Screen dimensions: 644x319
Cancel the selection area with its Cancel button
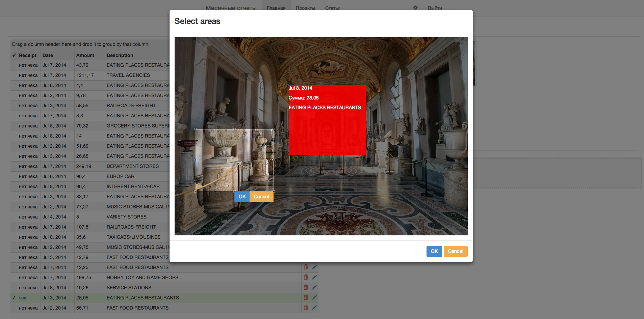click(x=261, y=197)
